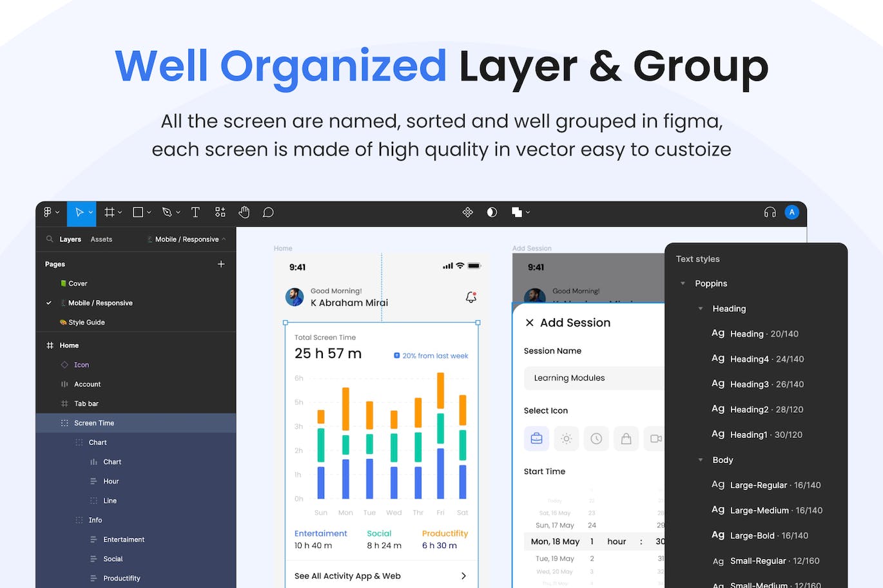This screenshot has height=588, width=883.
Task: Click the Session Name input field
Action: [x=593, y=378]
